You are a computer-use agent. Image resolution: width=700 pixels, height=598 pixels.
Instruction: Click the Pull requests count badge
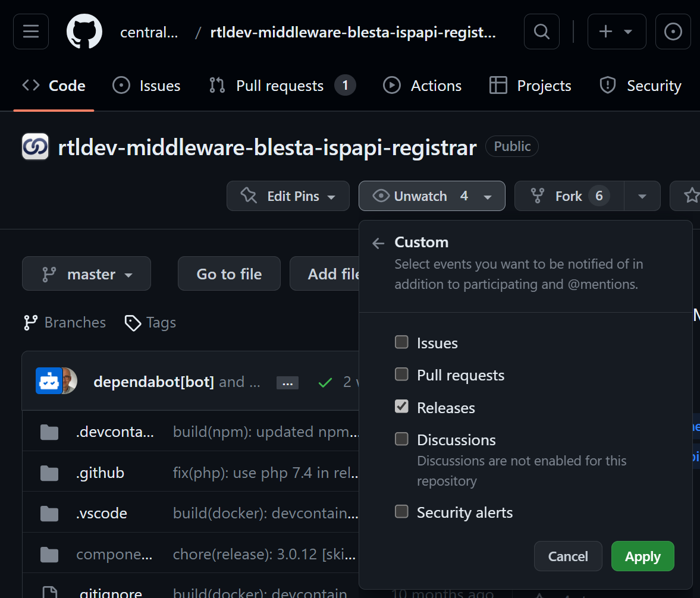[x=345, y=85]
